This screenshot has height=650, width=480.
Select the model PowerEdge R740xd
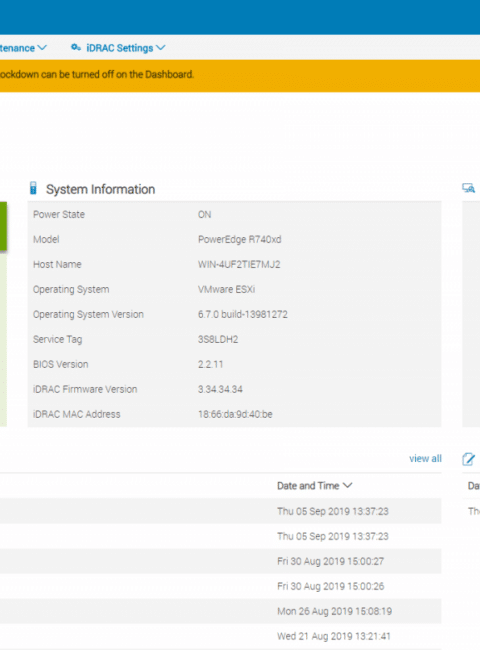click(x=240, y=239)
